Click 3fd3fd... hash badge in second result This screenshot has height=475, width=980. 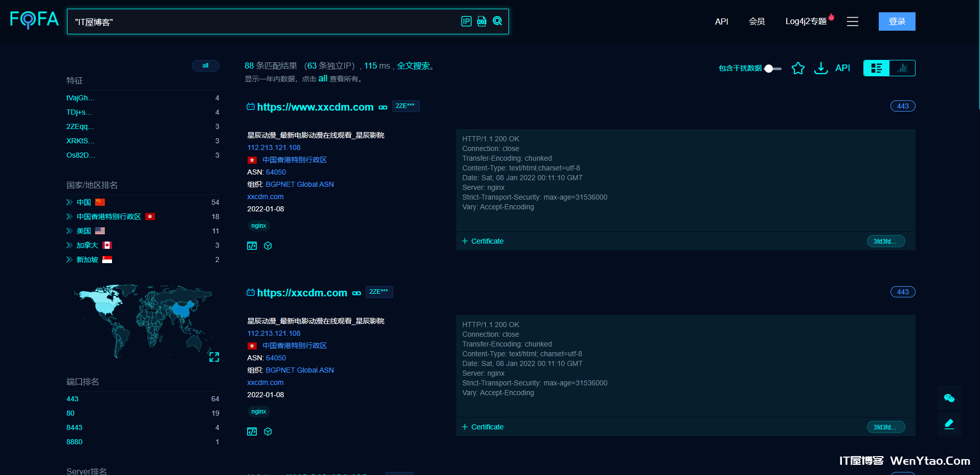886,427
